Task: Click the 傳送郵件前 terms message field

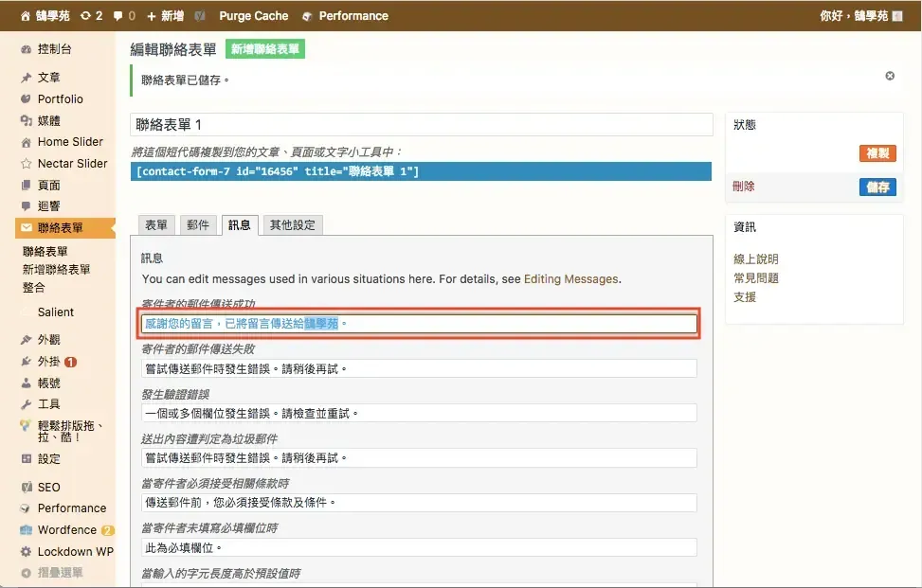Action: 419,503
